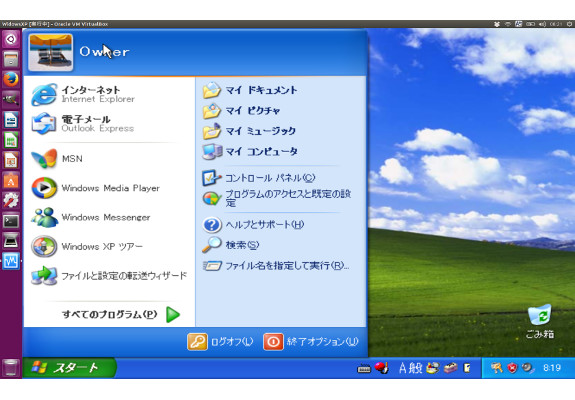Click the help page icon in the language bar
The height and width of the screenshot is (400, 575).
[467, 368]
